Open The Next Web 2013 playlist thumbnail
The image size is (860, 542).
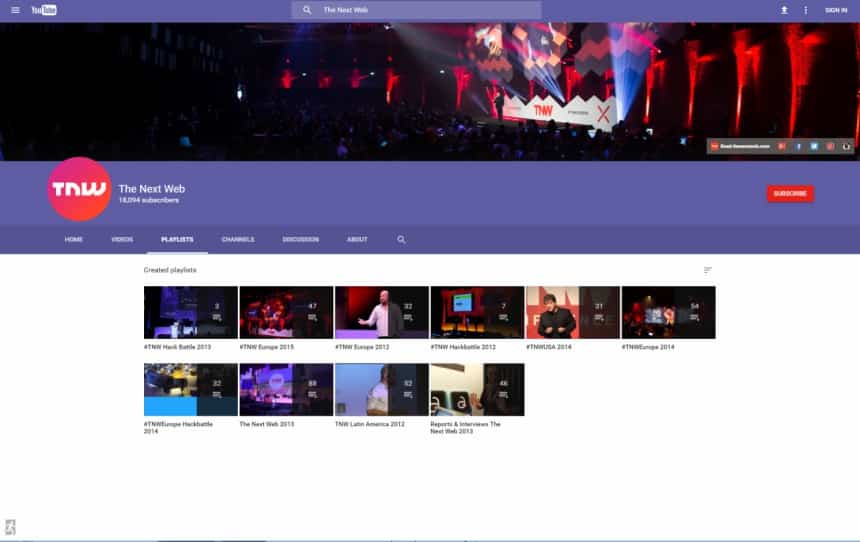286,389
